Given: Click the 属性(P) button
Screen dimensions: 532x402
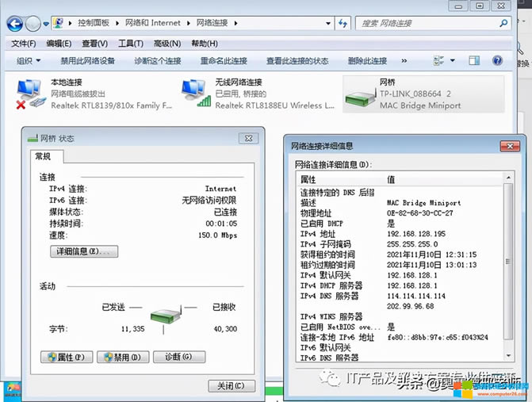Looking at the screenshot, I should [x=67, y=357].
